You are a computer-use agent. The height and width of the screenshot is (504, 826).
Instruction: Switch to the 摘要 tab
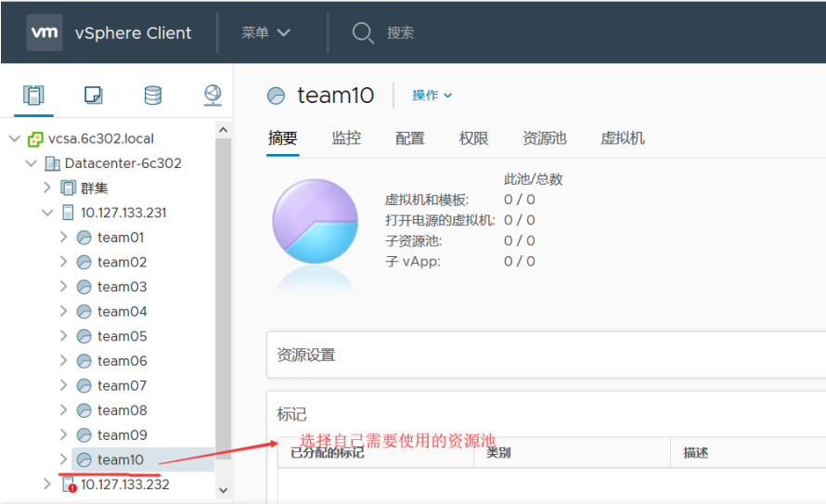tap(283, 138)
